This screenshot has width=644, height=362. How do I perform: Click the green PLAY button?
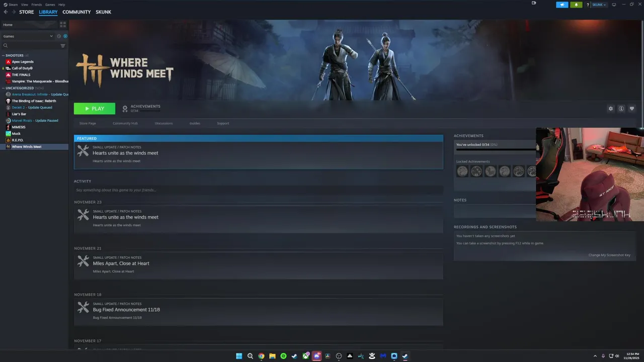(95, 109)
